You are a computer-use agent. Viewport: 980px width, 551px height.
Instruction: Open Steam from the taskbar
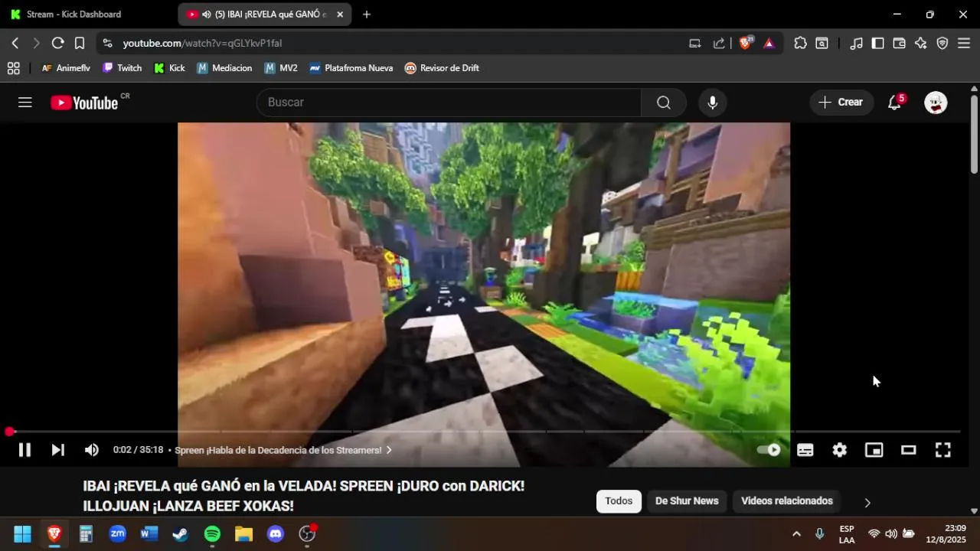point(181,534)
